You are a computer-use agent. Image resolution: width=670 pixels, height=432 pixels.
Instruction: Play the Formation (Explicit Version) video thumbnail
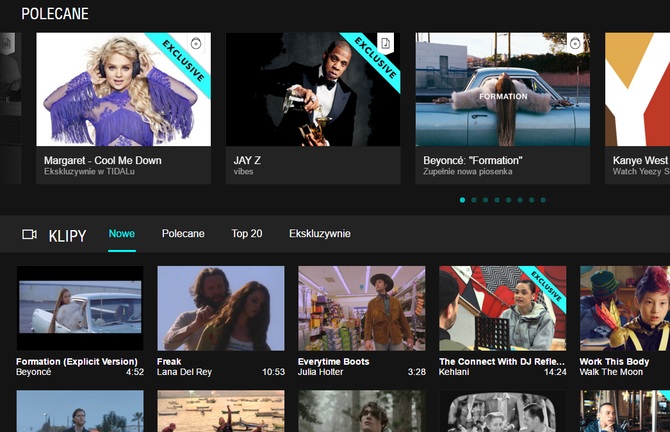pos(80,308)
